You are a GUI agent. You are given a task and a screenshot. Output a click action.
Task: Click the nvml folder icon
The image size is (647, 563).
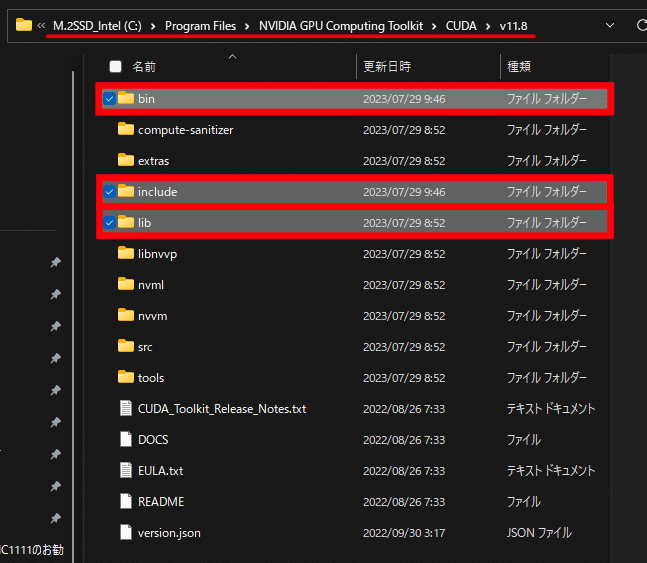point(126,284)
